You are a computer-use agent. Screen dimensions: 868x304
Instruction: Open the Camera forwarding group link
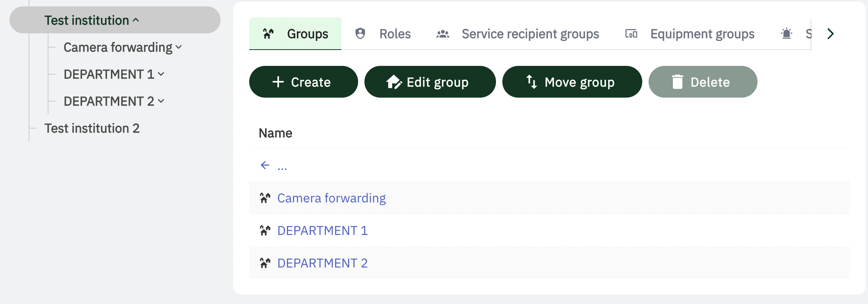pos(331,198)
